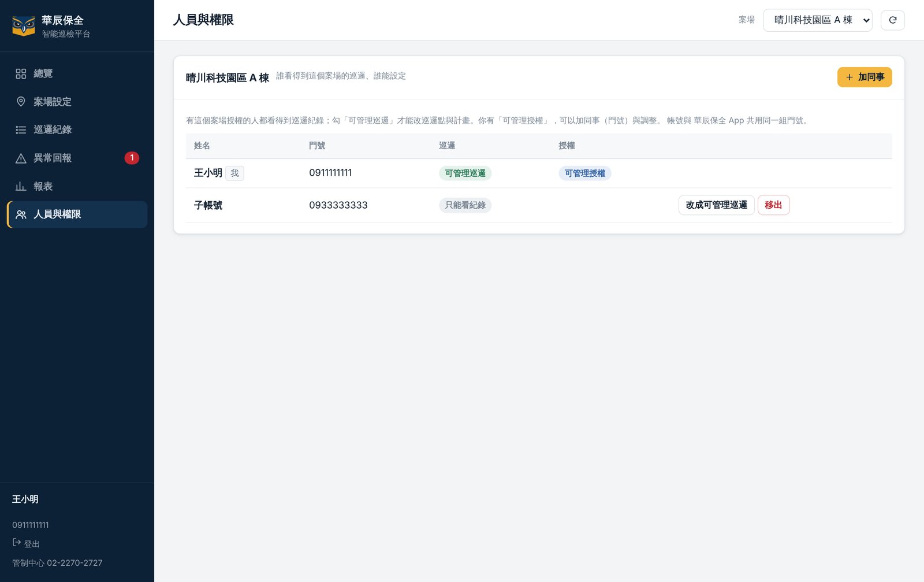
Task: Click 登出 to log out
Action: (x=26, y=543)
